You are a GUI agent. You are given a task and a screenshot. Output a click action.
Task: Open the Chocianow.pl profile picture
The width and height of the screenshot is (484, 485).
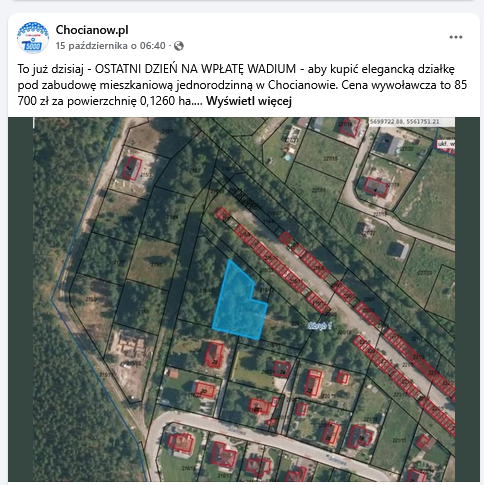[x=33, y=37]
